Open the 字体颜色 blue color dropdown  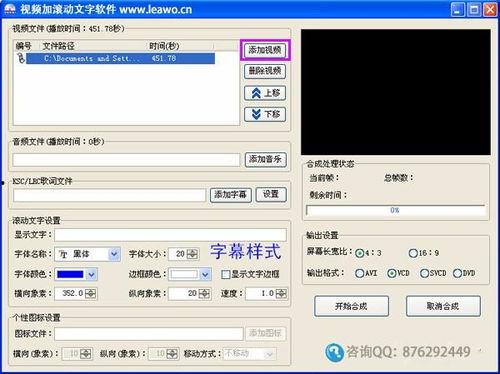click(91, 274)
